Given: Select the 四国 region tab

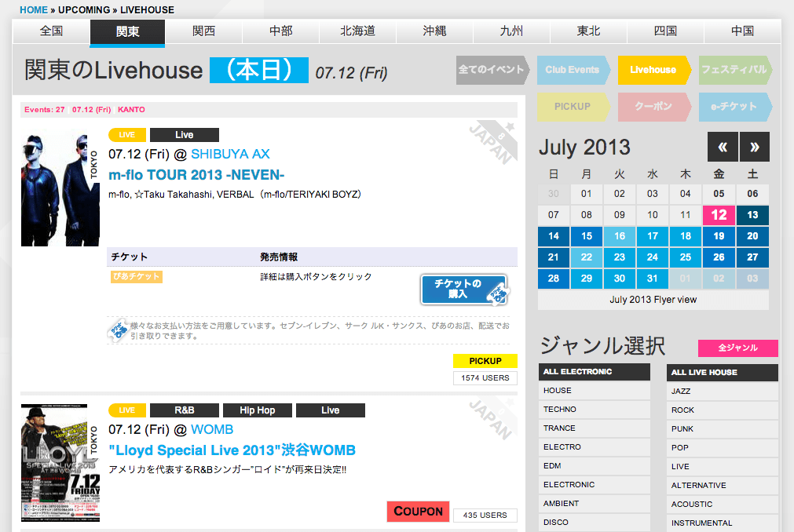Looking at the screenshot, I should coord(665,31).
